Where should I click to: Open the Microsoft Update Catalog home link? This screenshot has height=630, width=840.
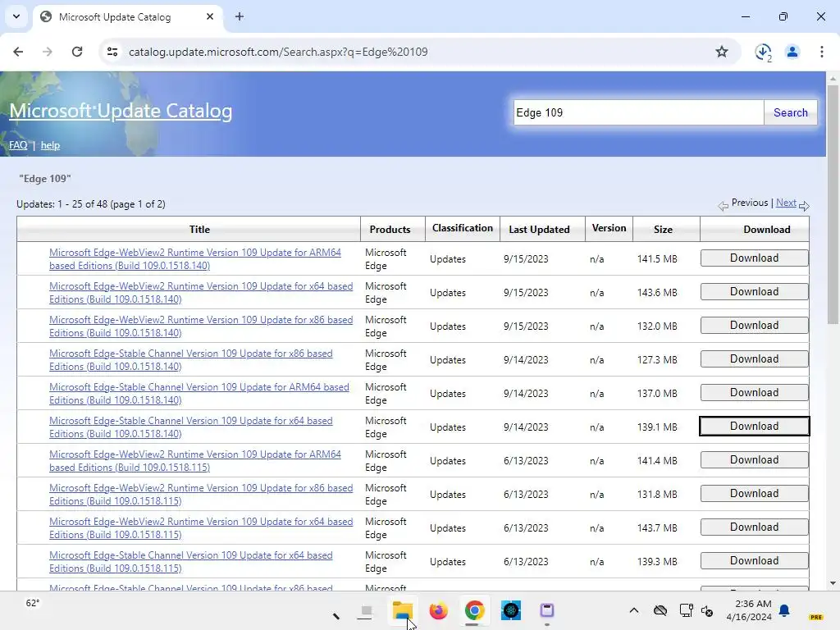[x=121, y=111]
